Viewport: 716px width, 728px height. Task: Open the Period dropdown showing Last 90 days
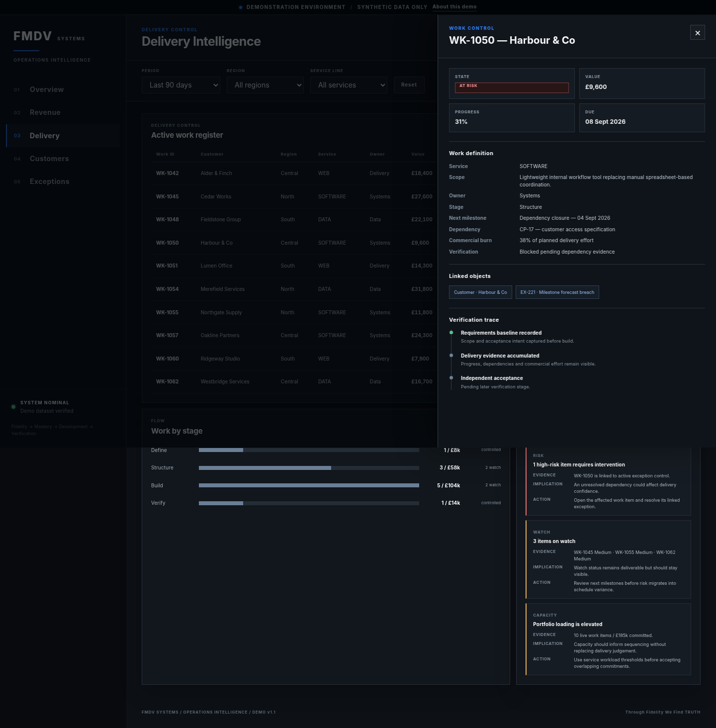pos(181,85)
